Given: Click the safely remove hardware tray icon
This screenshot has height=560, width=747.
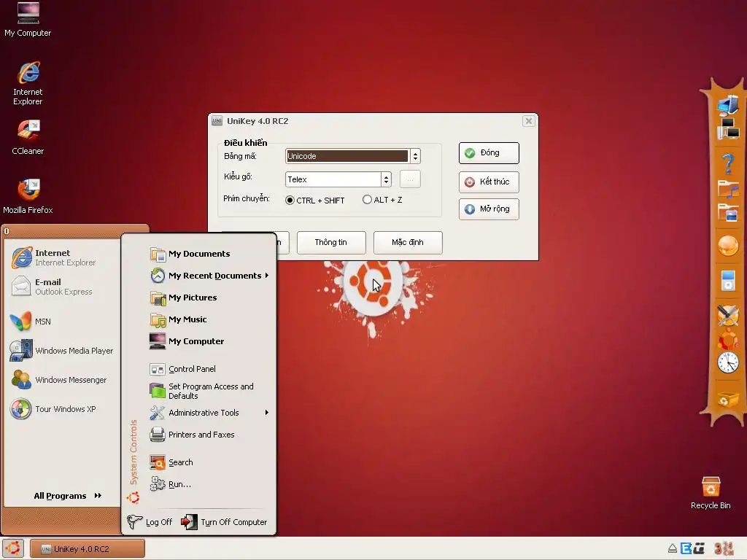Looking at the screenshot, I should point(672,548).
